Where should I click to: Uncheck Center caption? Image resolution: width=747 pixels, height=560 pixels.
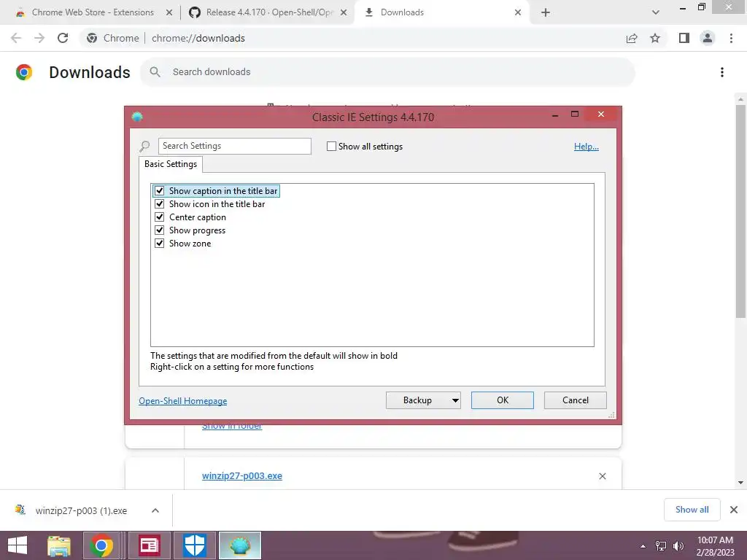point(160,217)
